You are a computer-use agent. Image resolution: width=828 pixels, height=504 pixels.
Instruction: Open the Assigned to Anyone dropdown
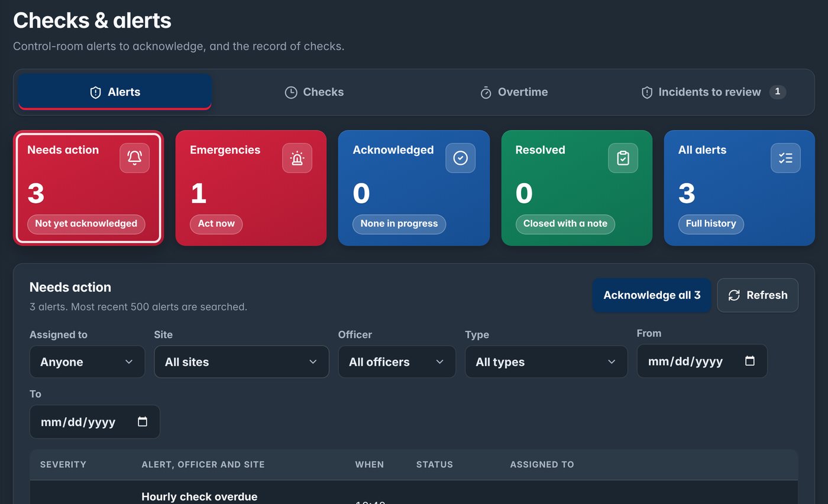87,362
